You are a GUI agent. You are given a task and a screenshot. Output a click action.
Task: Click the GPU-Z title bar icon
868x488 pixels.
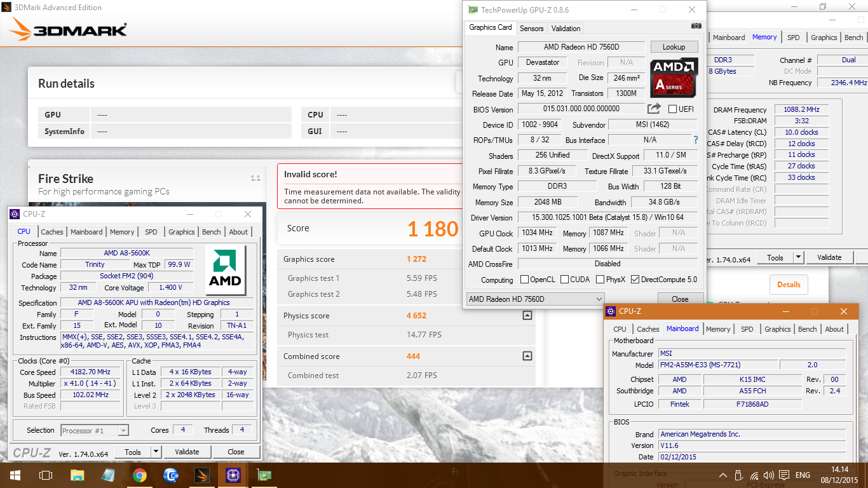click(473, 10)
